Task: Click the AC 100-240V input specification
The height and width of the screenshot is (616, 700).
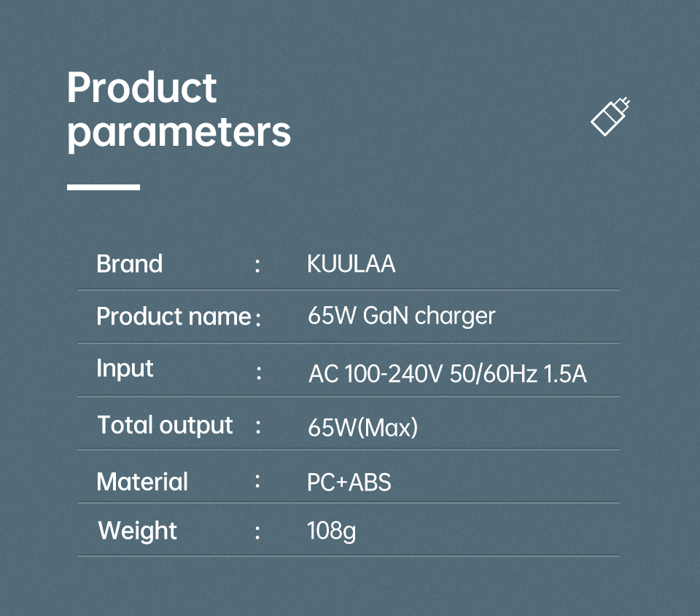Action: 447,374
